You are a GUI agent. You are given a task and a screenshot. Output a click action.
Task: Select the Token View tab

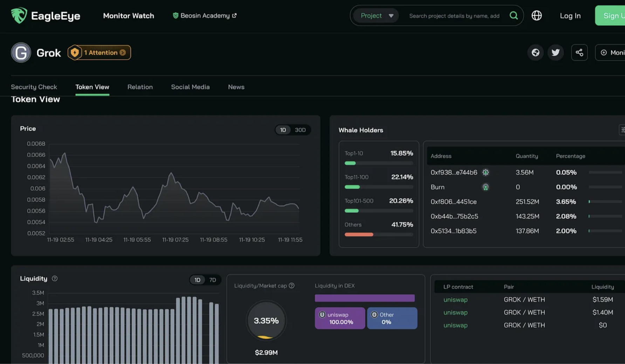(92, 87)
